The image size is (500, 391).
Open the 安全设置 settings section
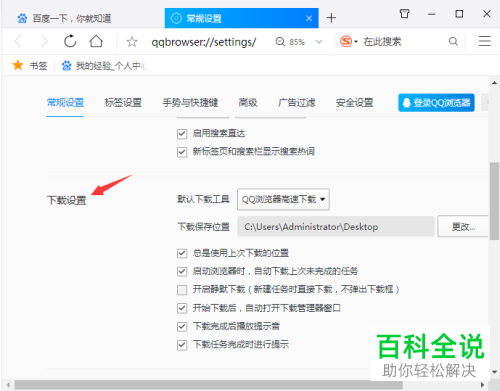click(354, 103)
